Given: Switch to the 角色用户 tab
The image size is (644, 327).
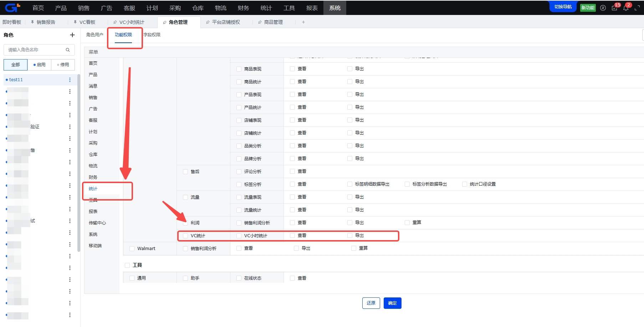Looking at the screenshot, I should coord(95,35).
